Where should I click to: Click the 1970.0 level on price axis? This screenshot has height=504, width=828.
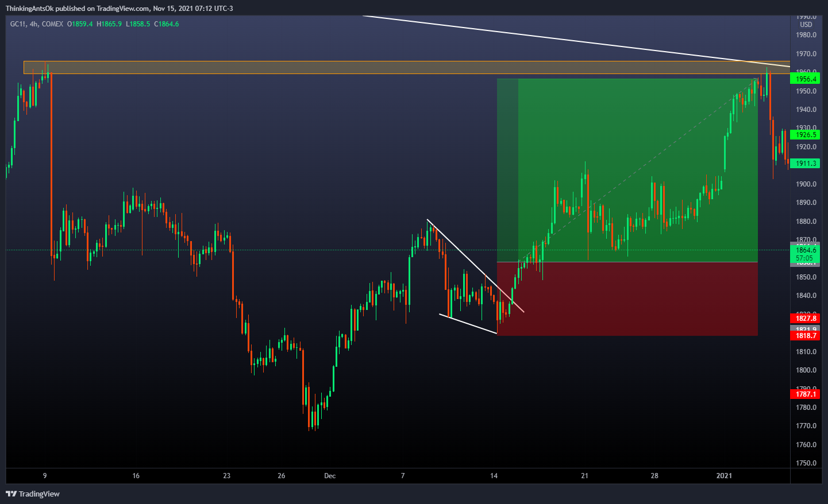[806, 54]
